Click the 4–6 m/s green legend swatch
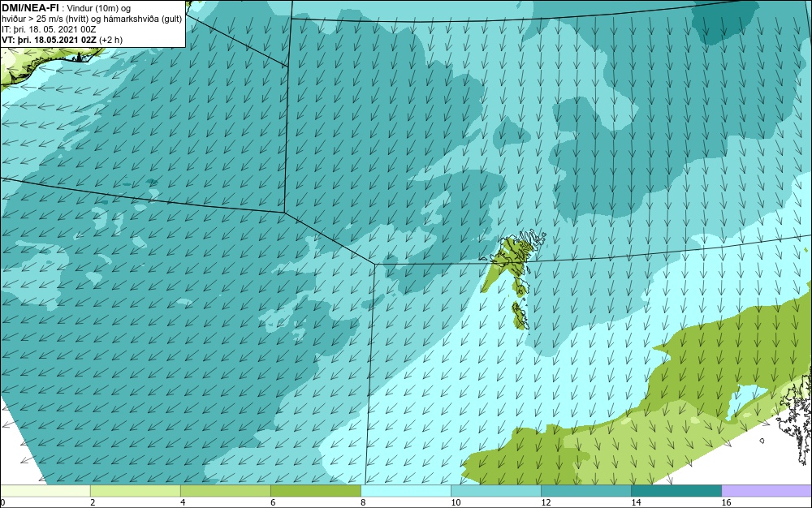The image size is (812, 508). click(x=225, y=491)
